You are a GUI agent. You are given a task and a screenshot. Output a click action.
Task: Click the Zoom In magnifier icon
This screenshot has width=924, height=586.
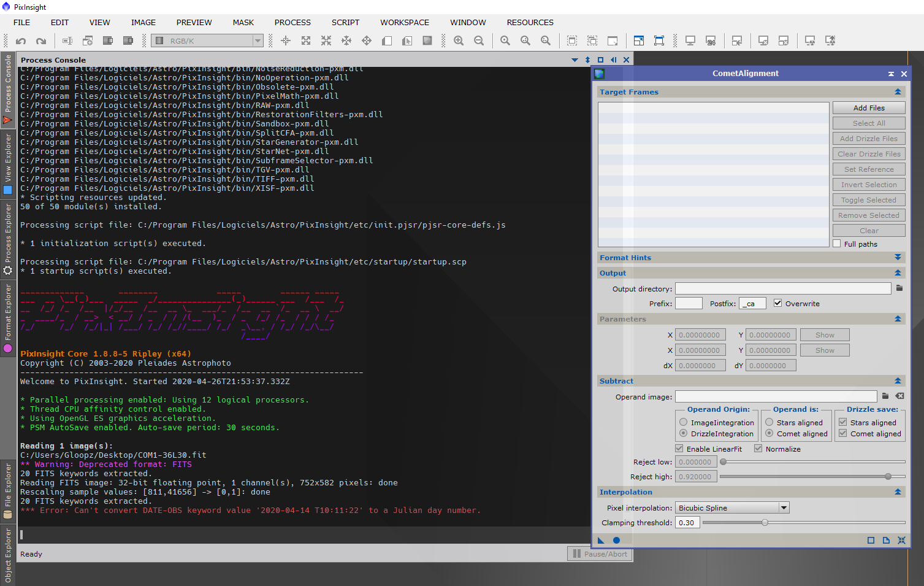(459, 41)
